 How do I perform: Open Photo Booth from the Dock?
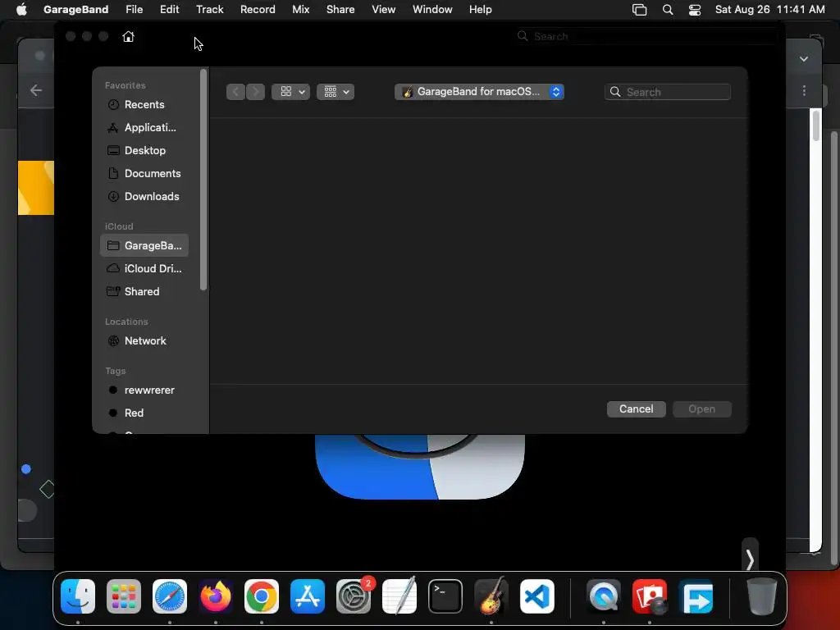tap(650, 596)
